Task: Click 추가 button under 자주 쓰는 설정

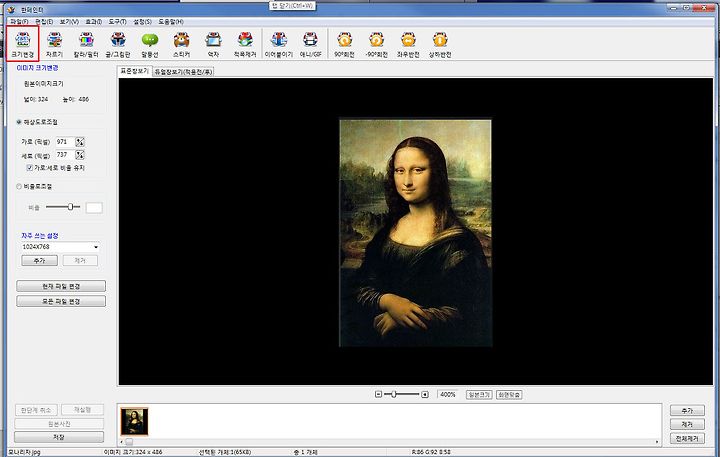Action: (x=39, y=260)
